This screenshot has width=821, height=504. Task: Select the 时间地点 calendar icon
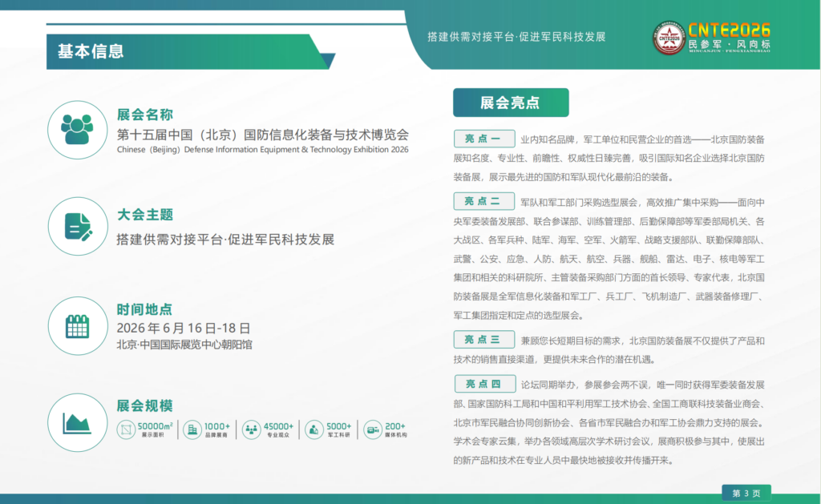coord(77,326)
